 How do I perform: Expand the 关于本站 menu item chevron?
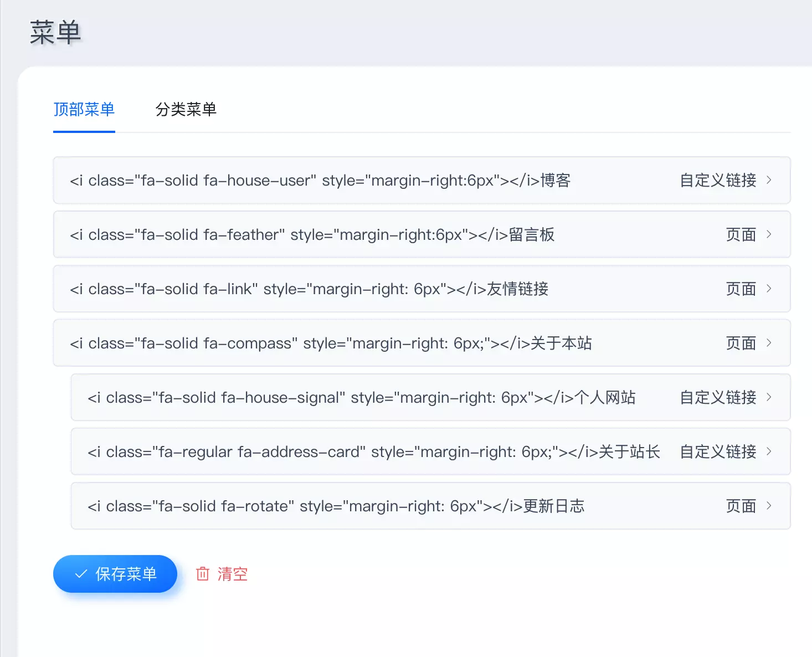point(769,343)
